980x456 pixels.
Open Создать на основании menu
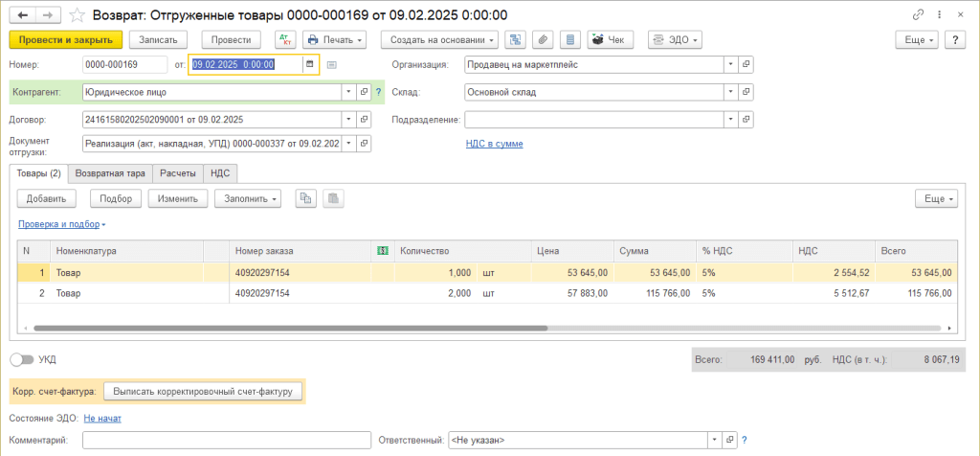tap(439, 39)
